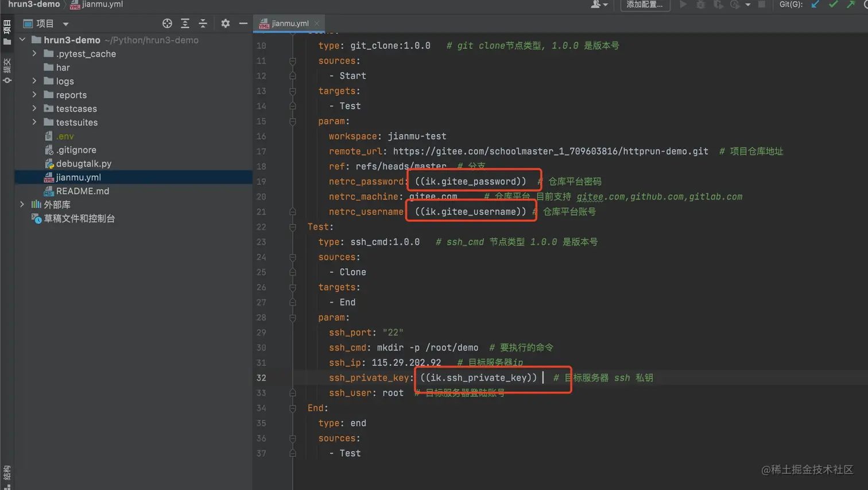
Task: Click the README.md markdown file icon
Action: (49, 191)
